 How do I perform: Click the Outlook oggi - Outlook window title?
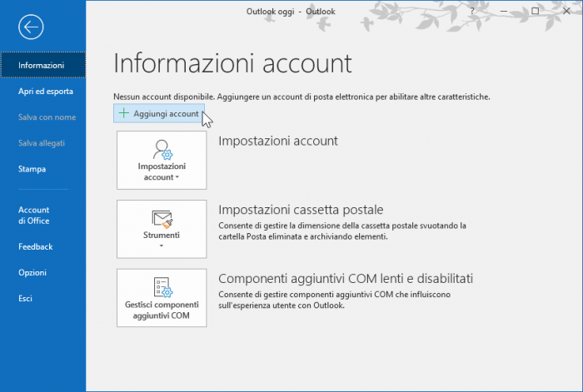[291, 12]
